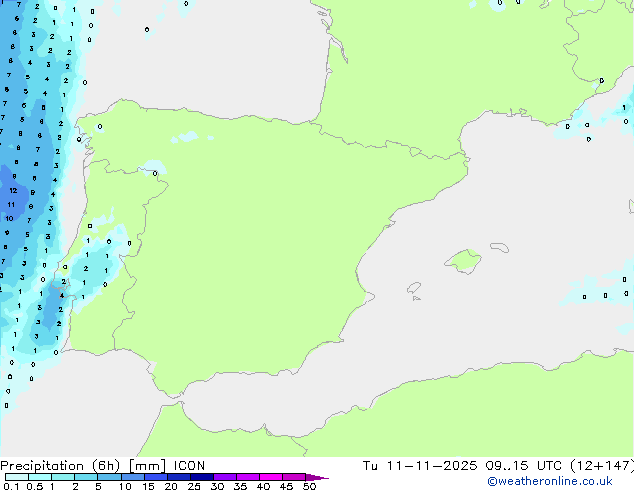
Task: Open the weatheronline.co.uk copyright link
Action: coord(550,481)
